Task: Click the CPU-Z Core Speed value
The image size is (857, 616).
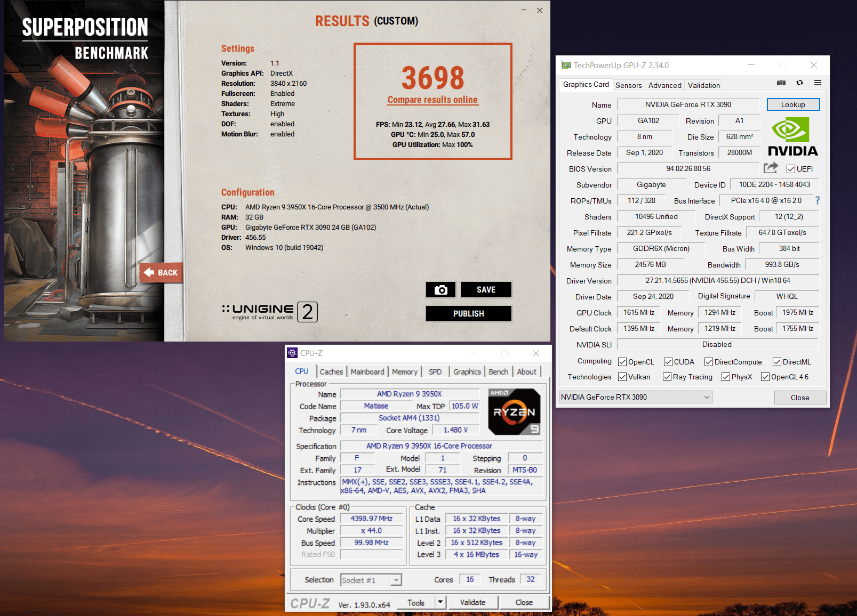Action: click(x=371, y=518)
